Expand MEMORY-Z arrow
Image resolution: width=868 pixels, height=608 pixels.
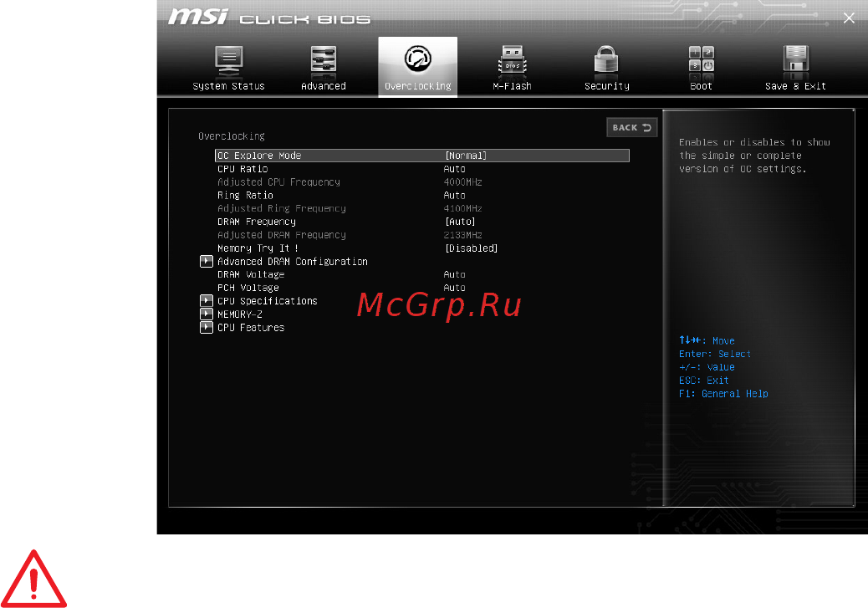click(207, 314)
